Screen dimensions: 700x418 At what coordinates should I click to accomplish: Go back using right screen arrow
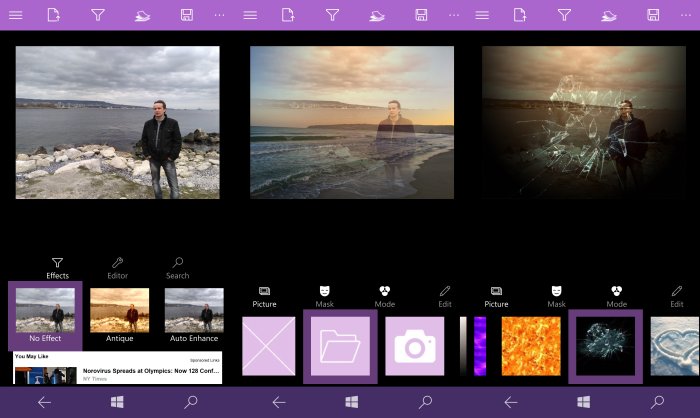coord(510,402)
